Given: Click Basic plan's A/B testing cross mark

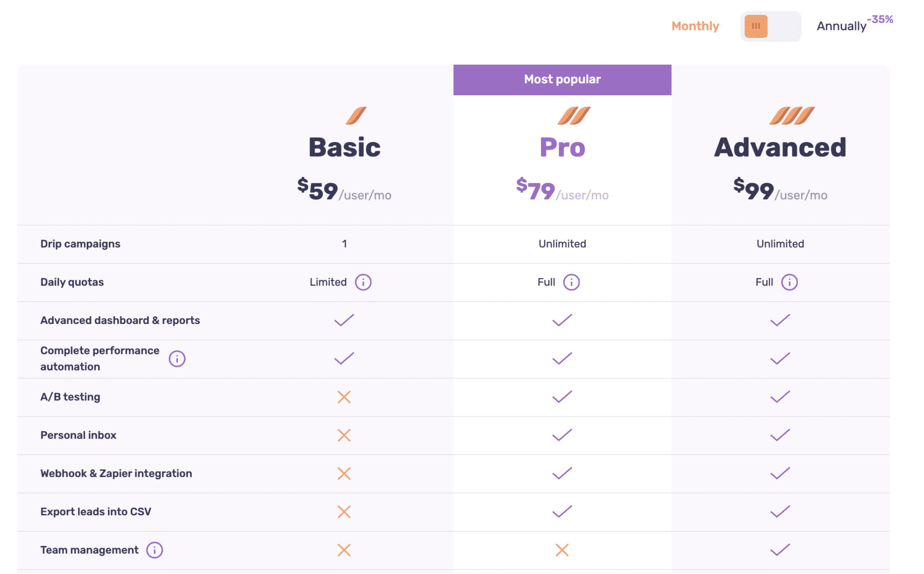Looking at the screenshot, I should tap(344, 397).
